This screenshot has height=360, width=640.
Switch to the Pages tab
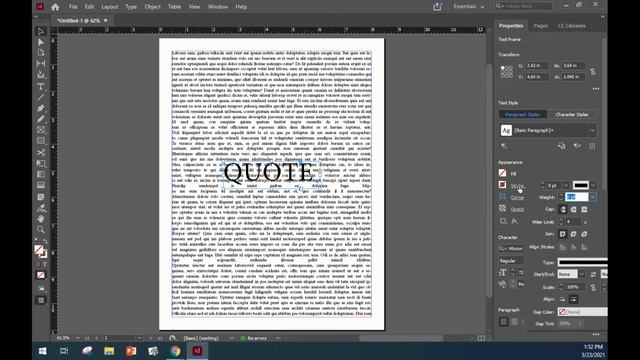[541, 26]
